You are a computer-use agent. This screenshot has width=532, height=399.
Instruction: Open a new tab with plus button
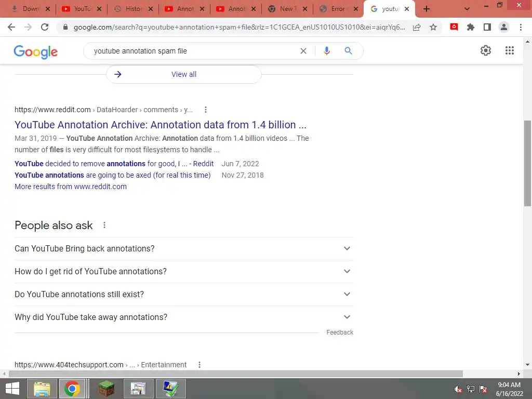427,9
